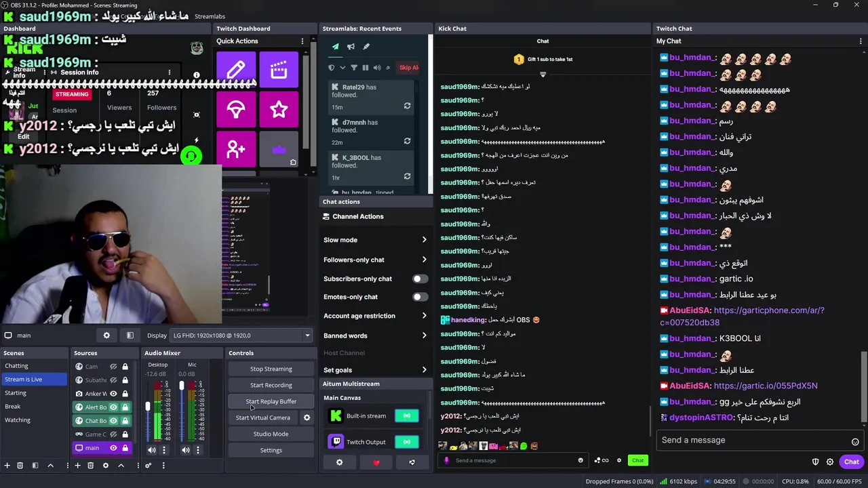Hide the Alert Bo source
The height and width of the screenshot is (488, 868).
113,407
